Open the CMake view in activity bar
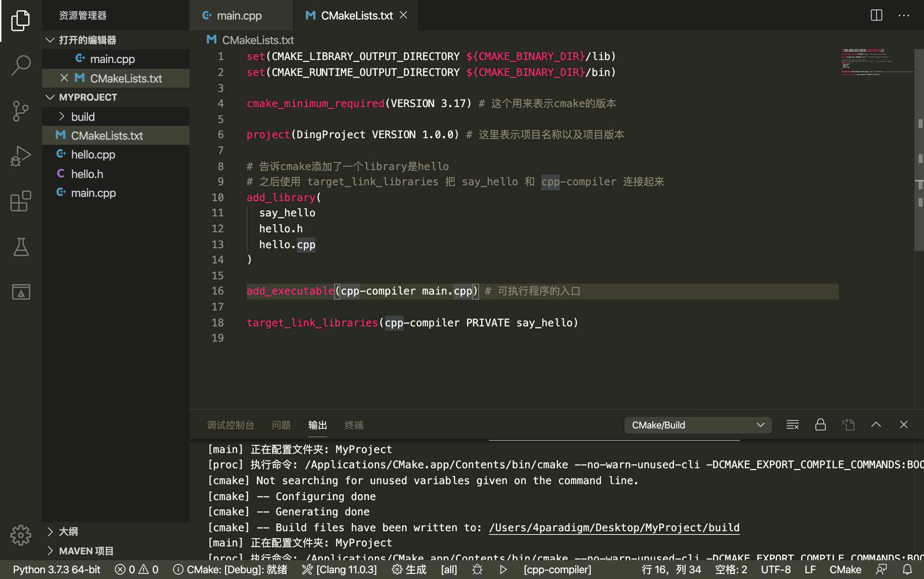This screenshot has width=924, height=579. 21,292
